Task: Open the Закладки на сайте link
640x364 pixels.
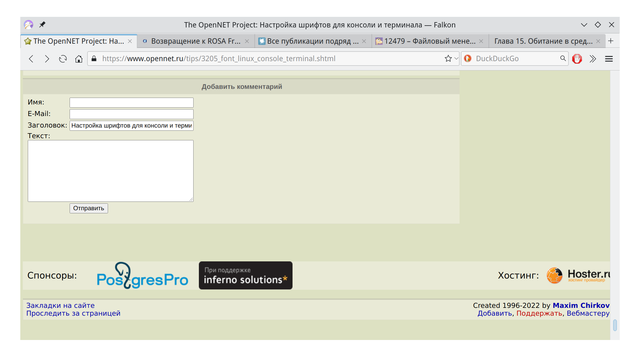Action: point(60,305)
